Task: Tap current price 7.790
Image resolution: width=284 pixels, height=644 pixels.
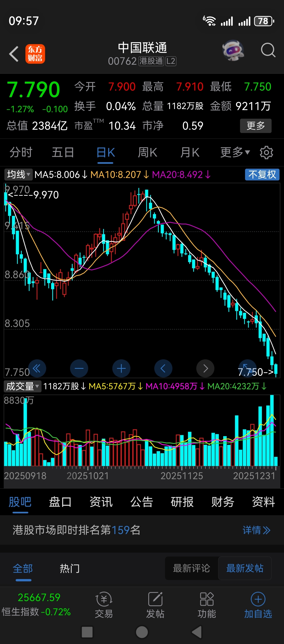Action: coord(33,90)
